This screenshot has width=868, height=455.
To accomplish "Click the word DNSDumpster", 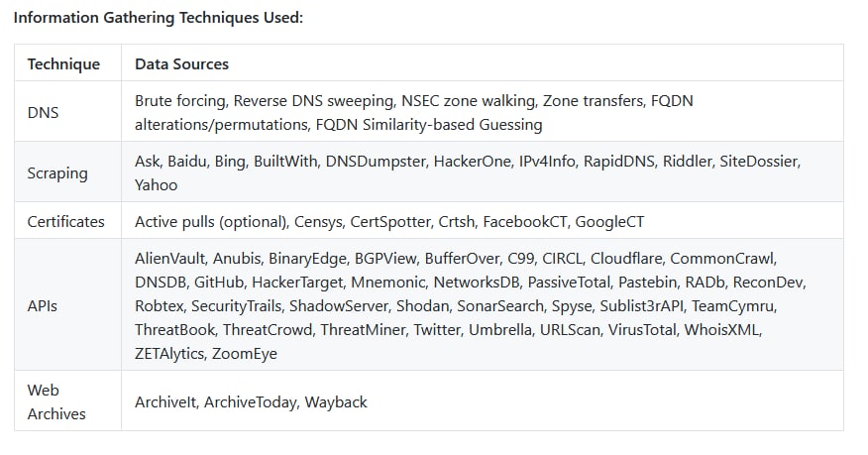I will pyautogui.click(x=376, y=161).
